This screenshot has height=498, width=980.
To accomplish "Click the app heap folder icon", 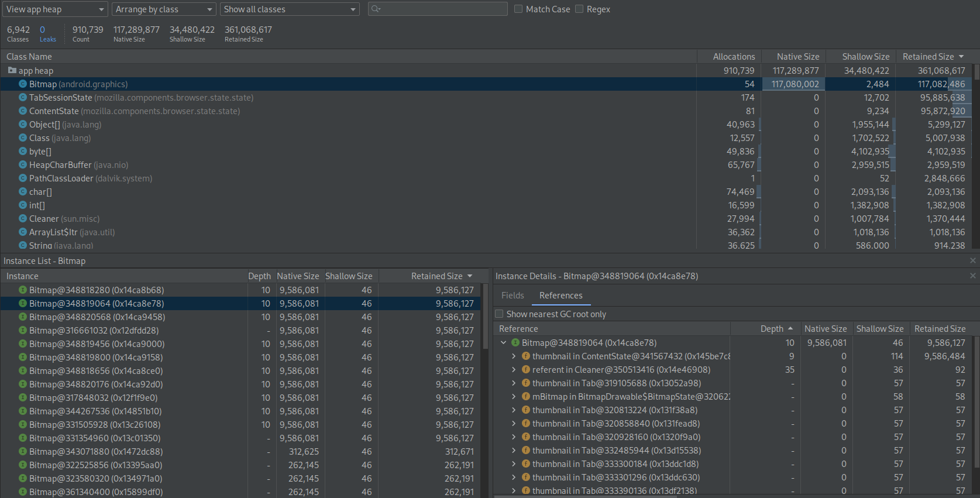I will (12, 70).
